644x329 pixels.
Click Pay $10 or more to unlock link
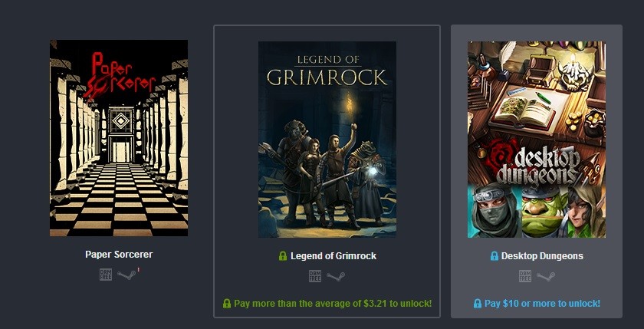(x=542, y=304)
